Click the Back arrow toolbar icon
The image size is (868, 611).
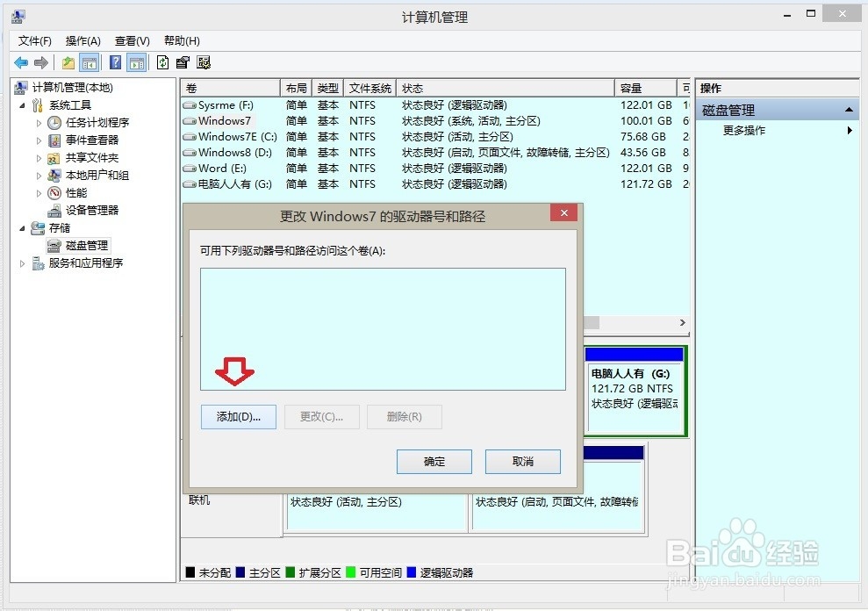[21, 62]
